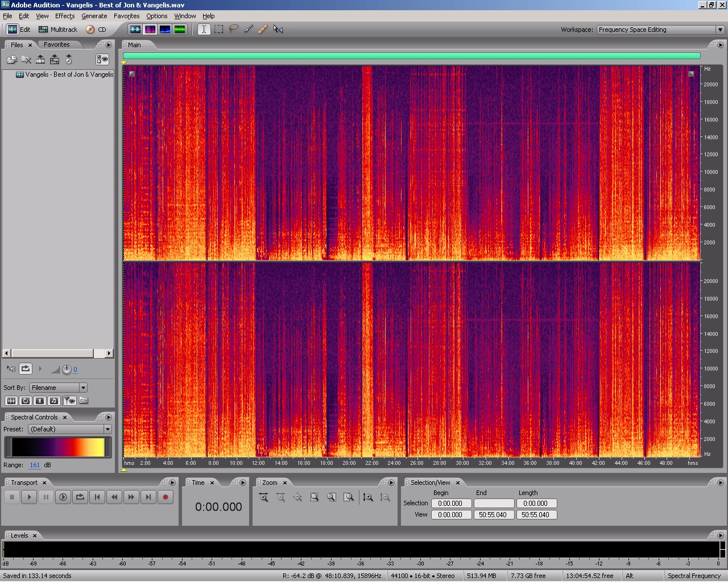This screenshot has width=728, height=582.
Task: Open the Effects menu
Action: point(64,16)
